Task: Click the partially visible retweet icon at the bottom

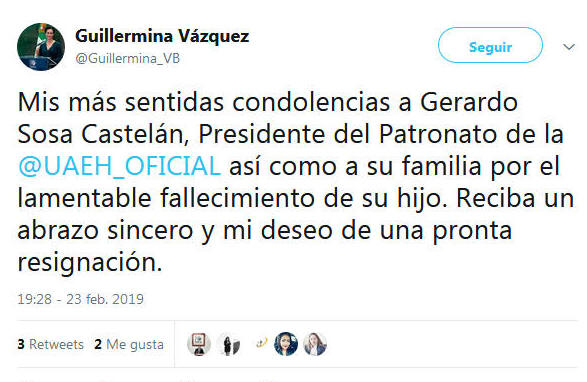Action: pyautogui.click(x=107, y=380)
